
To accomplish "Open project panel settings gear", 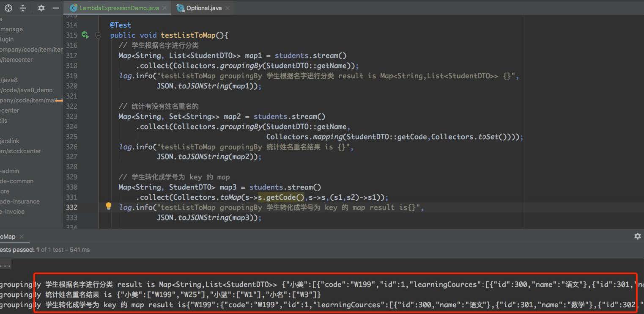I will pos(41,8).
